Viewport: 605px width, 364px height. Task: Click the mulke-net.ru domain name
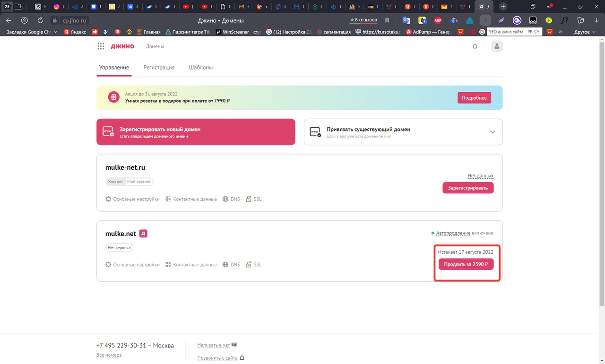coord(125,167)
